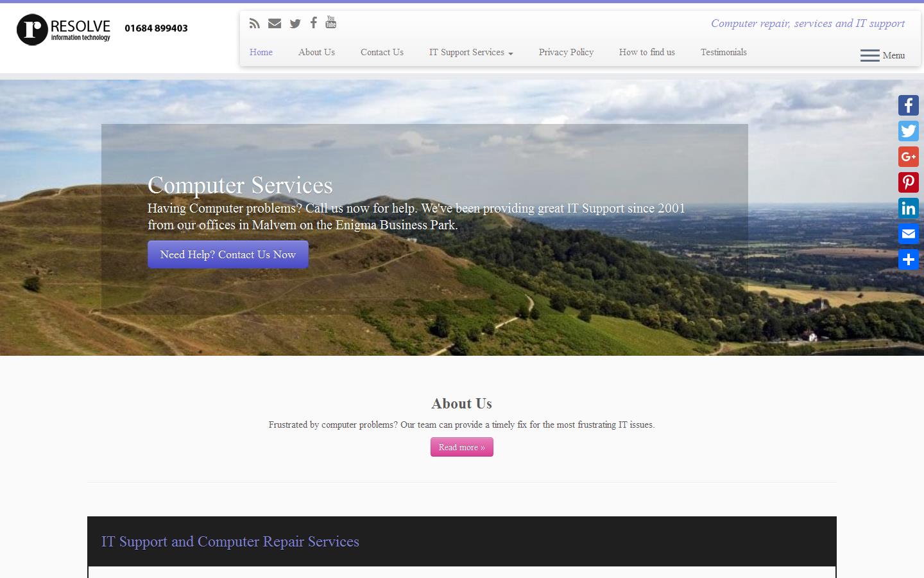This screenshot has width=924, height=578.
Task: Share the page via the Facebook sidebar icon
Action: click(x=908, y=105)
